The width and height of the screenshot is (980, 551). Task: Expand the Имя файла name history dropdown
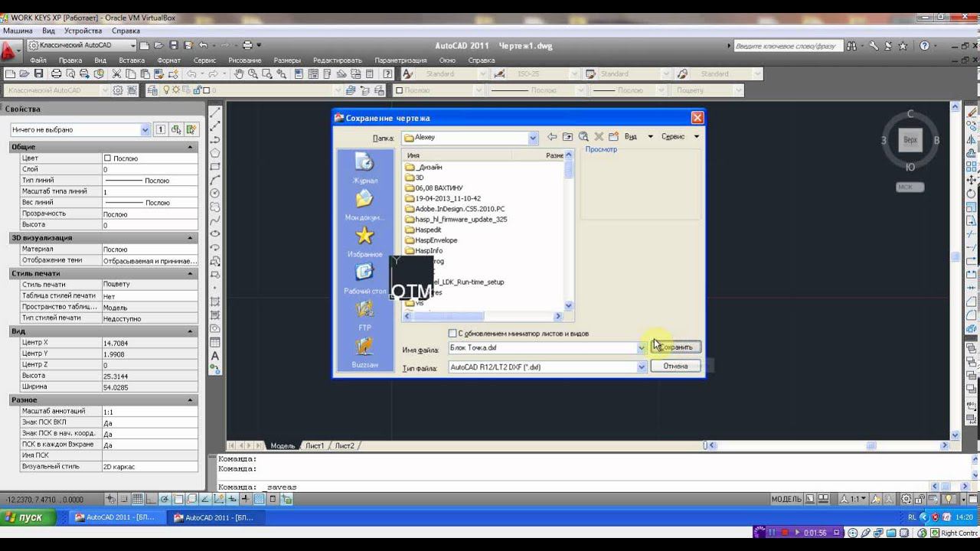tap(642, 348)
